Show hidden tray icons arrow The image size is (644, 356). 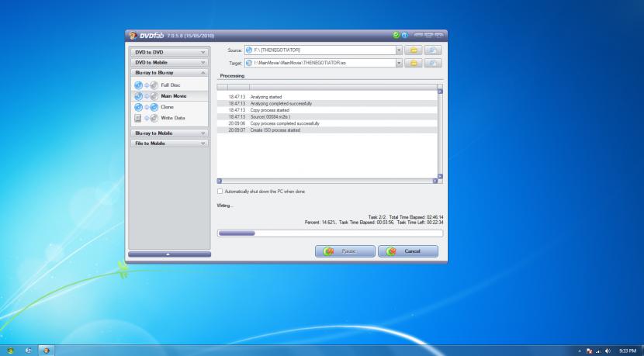[x=580, y=351]
